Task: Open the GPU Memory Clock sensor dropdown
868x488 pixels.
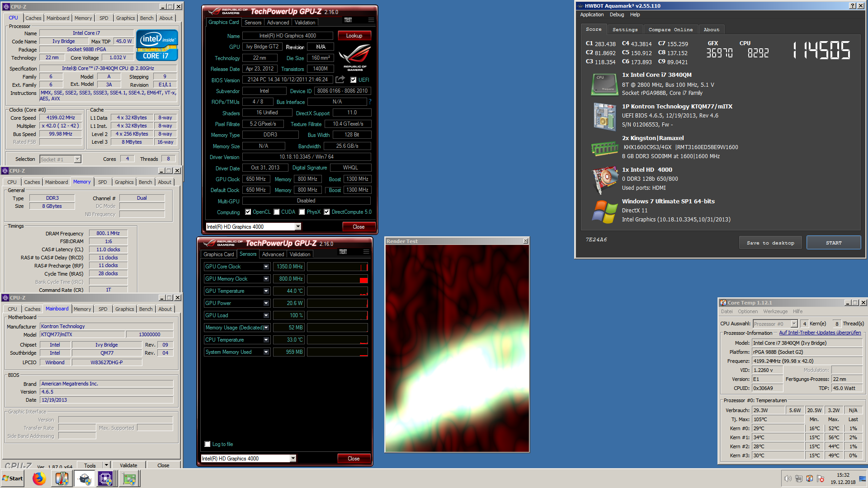Action: pyautogui.click(x=266, y=279)
